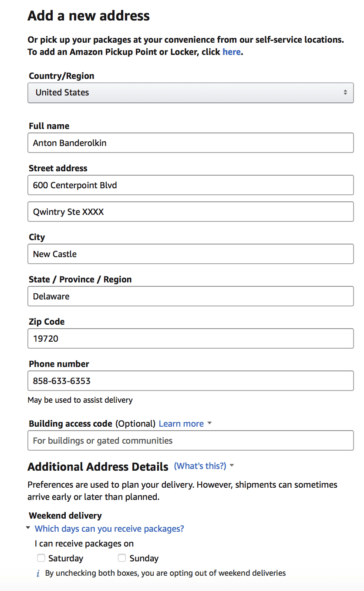
Task: Collapse the Which days triangle icon
Action: [x=28, y=528]
